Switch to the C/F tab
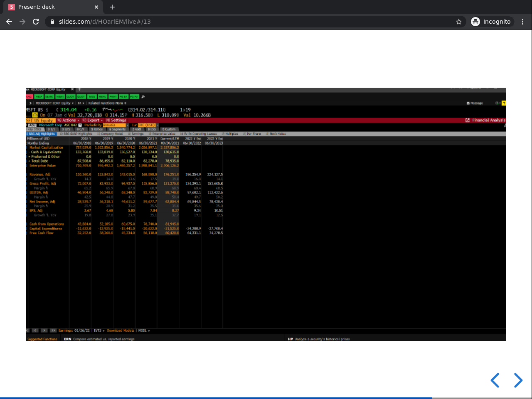 80,129
